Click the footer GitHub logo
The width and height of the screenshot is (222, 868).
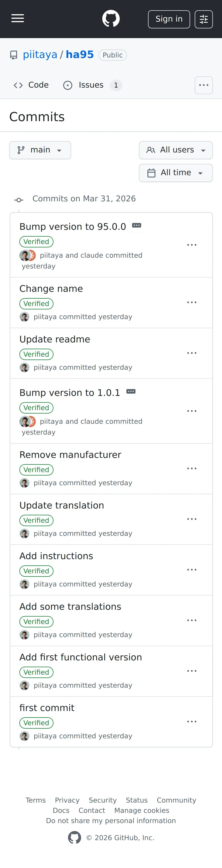click(75, 837)
